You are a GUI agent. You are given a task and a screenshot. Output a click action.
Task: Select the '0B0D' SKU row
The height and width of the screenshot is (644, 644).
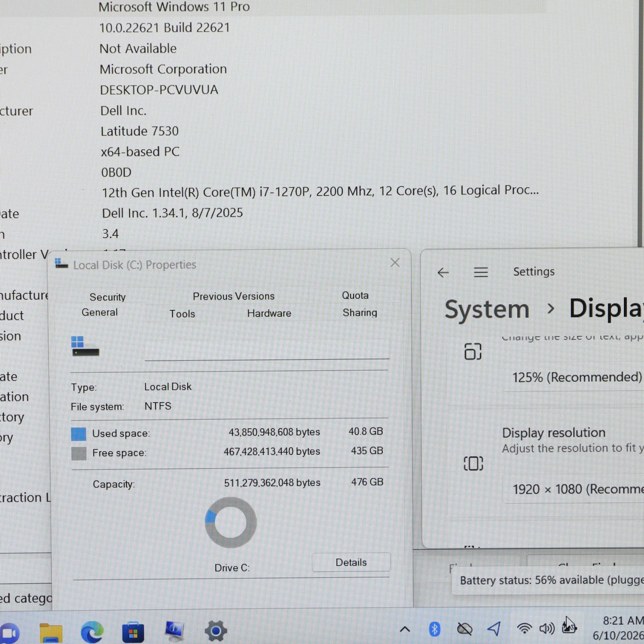116,173
